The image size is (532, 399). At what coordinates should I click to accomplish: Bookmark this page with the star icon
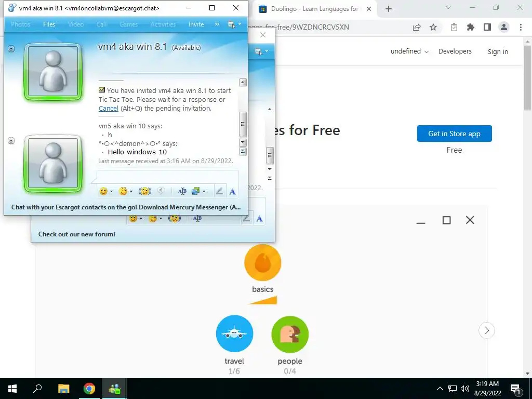click(433, 28)
